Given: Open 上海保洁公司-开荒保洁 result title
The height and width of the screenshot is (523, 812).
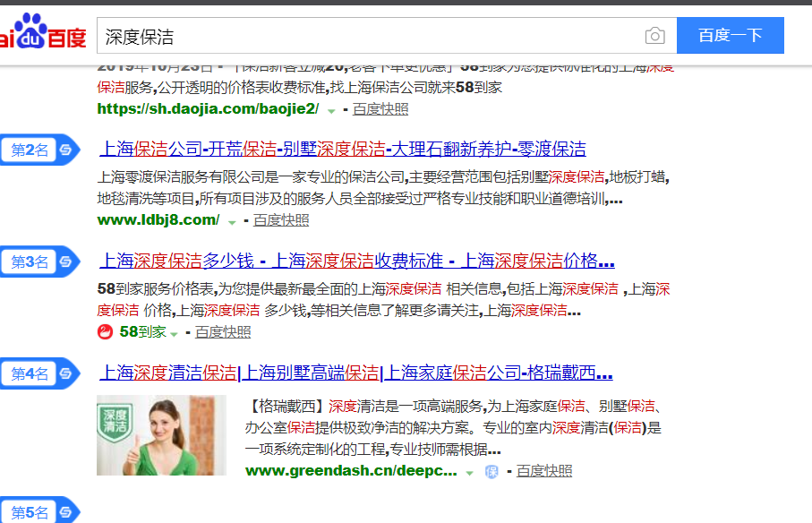Looking at the screenshot, I should coord(342,150).
